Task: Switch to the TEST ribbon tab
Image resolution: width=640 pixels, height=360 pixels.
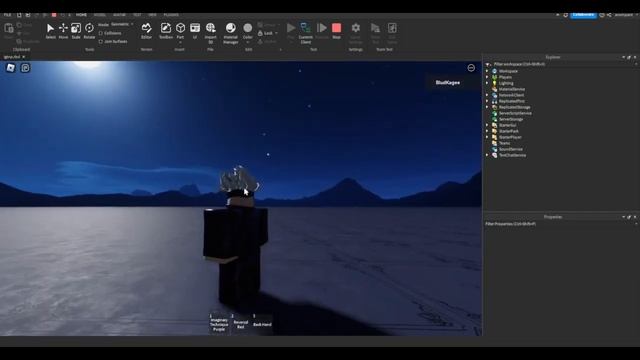Action: [137, 15]
